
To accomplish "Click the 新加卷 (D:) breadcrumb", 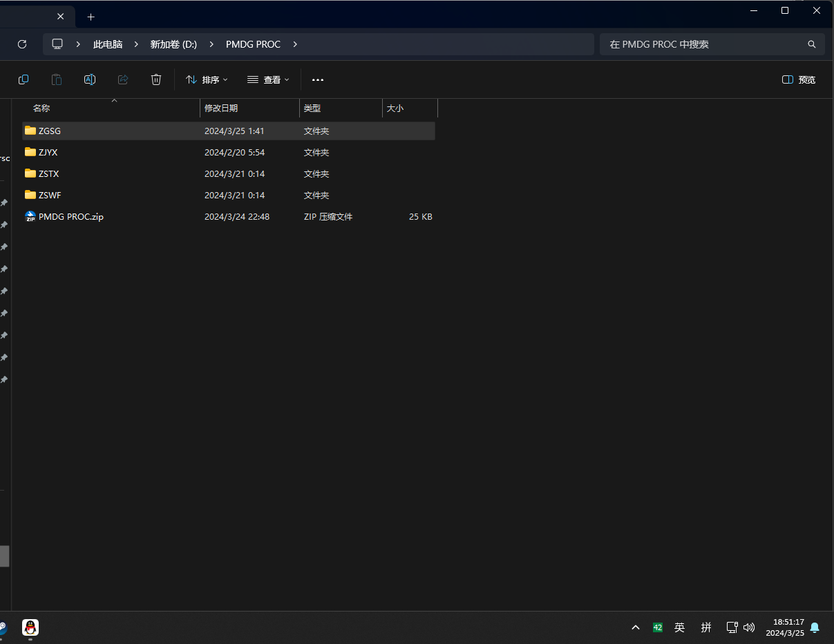I will point(173,44).
